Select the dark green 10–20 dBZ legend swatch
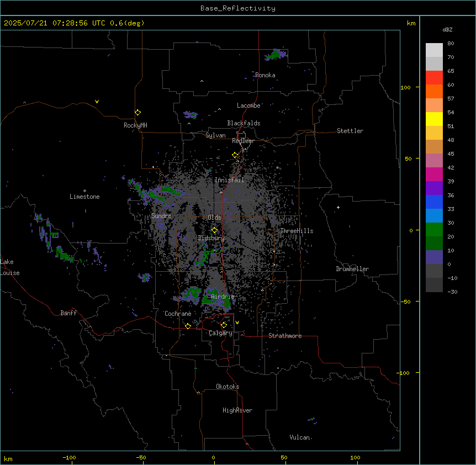Viewport: 476px width, 465px height. point(434,243)
